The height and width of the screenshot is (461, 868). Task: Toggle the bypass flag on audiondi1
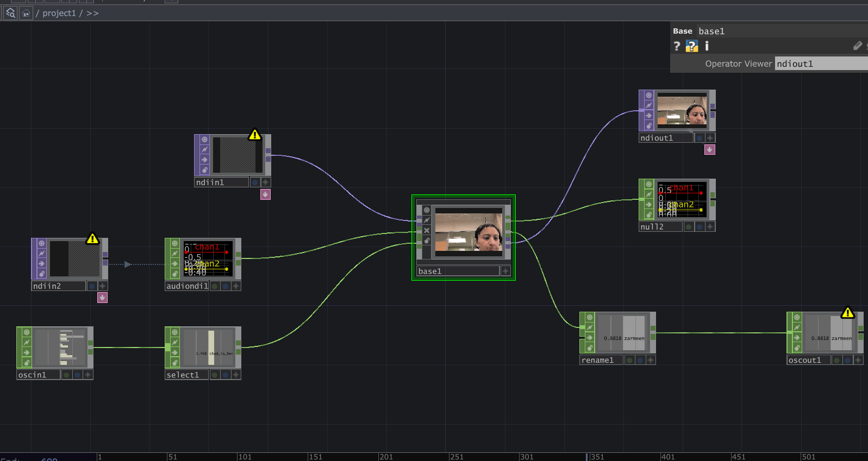point(175,254)
